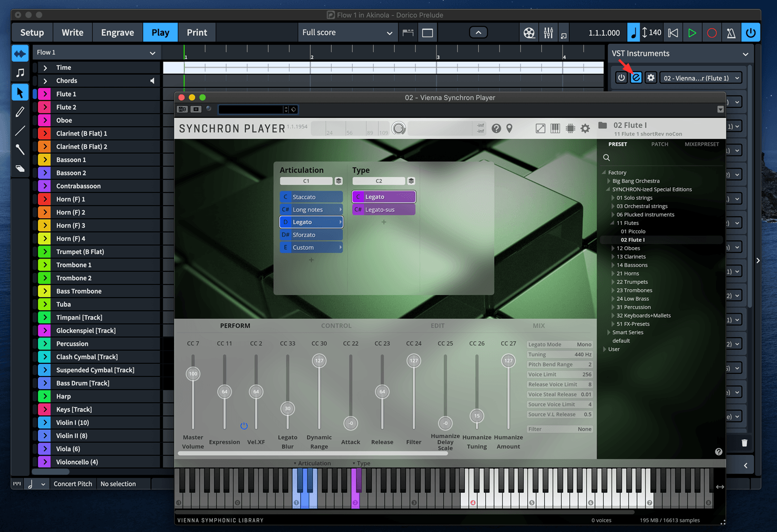The image size is (777, 532).
Task: Open the Full score layout dropdown
Action: tap(347, 33)
